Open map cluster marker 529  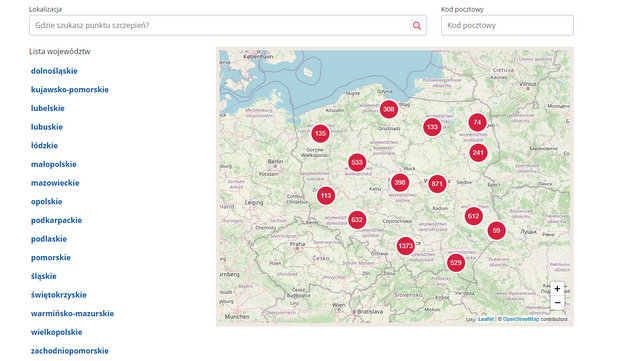click(456, 263)
